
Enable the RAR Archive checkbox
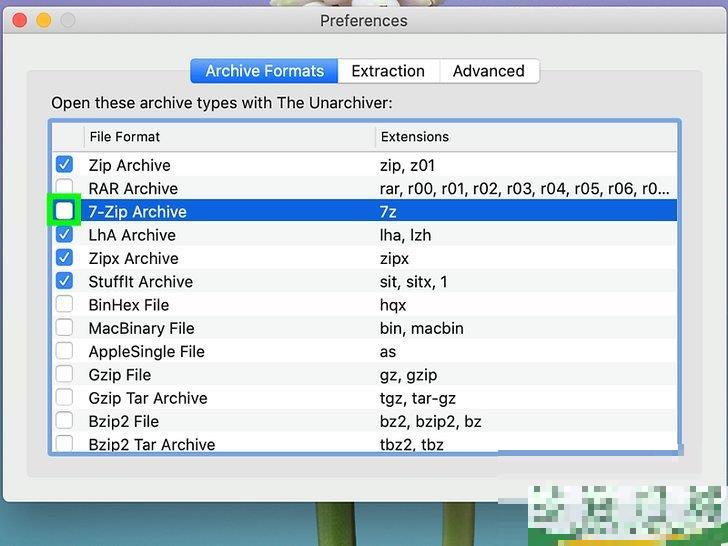[x=65, y=187]
